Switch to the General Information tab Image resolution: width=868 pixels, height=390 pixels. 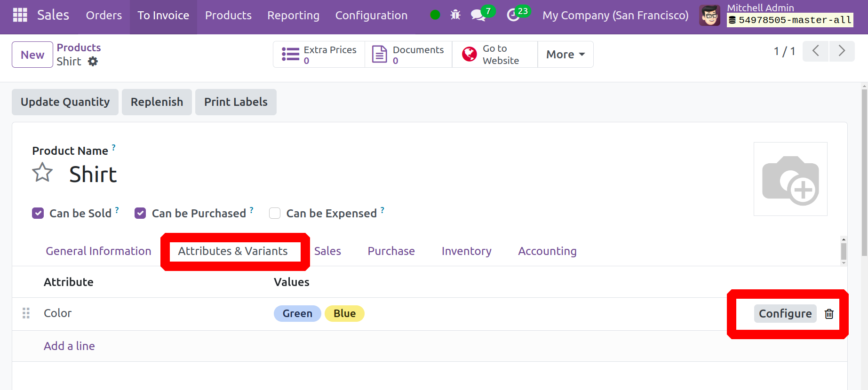click(x=98, y=251)
